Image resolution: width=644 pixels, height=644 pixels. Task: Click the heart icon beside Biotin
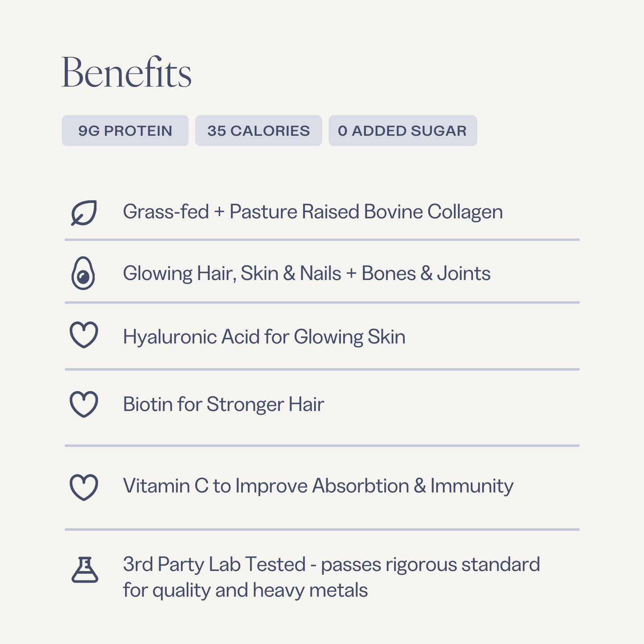(84, 404)
